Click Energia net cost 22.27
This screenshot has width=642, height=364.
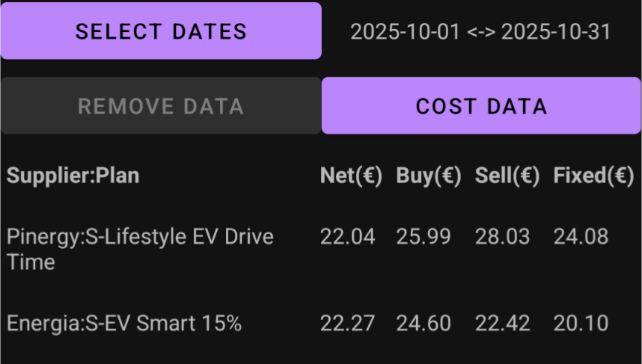[348, 324]
